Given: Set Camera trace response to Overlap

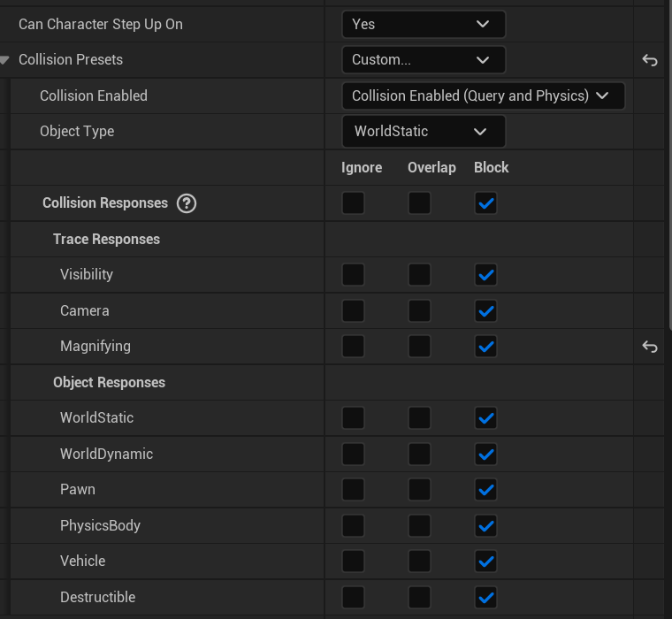Looking at the screenshot, I should point(419,311).
